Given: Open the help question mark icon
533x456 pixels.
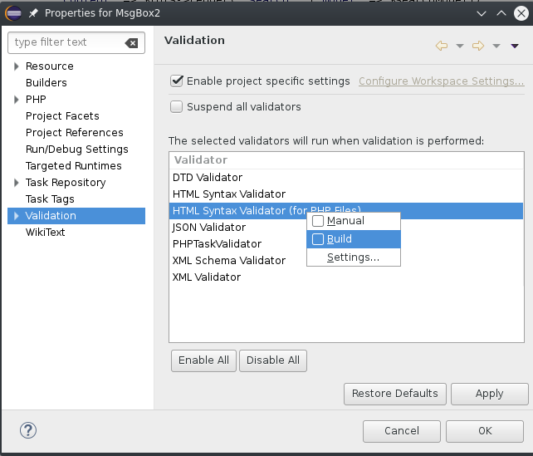Looking at the screenshot, I should (28, 430).
